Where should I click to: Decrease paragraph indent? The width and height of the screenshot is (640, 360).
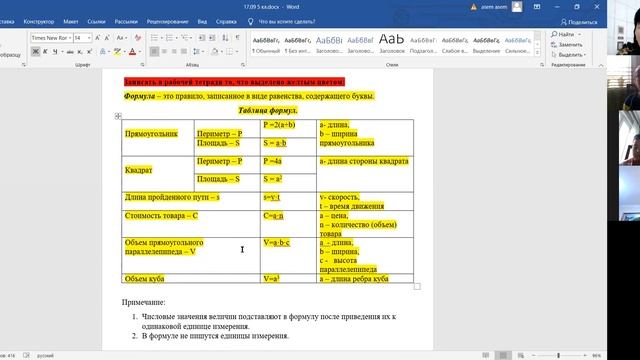(x=202, y=38)
